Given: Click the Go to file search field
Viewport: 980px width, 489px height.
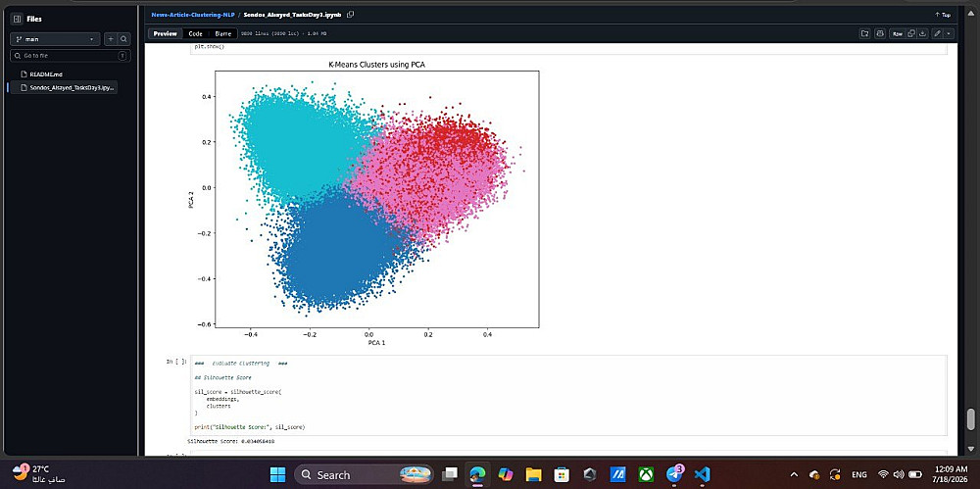Looking at the screenshot, I should 71,56.
